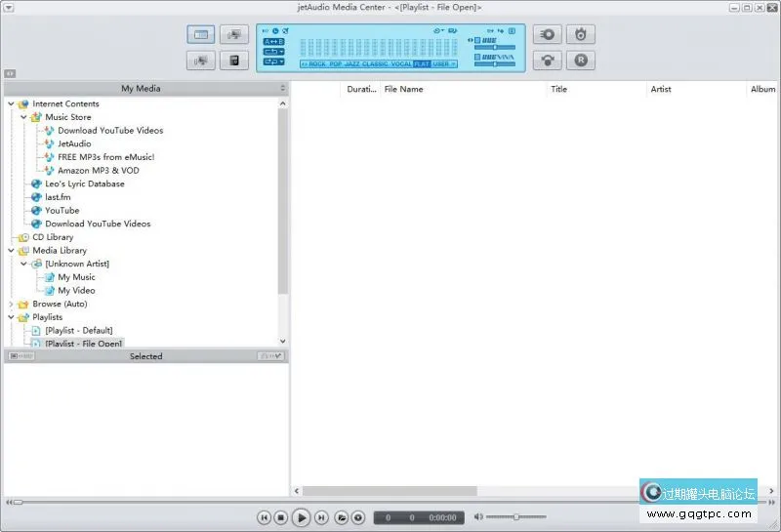Viewport: 781px width, 532px height.
Task: Click the round R button
Action: [x=582, y=61]
